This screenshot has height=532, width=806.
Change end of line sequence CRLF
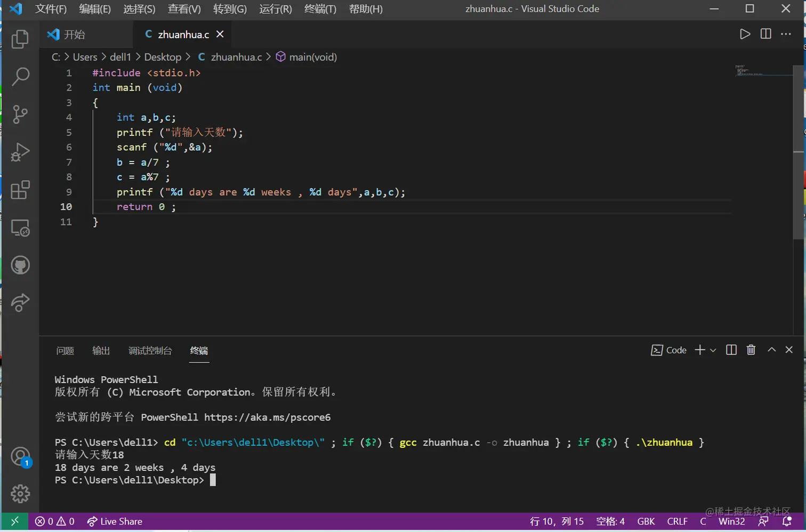677,521
